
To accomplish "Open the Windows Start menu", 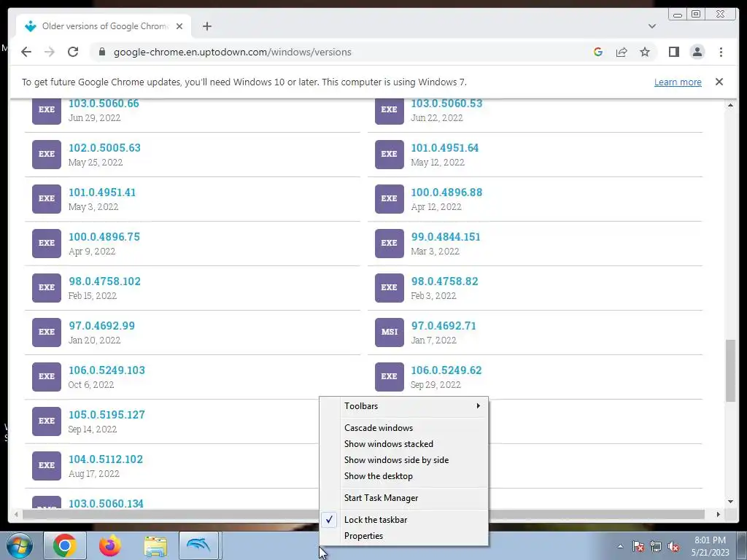I will point(19,545).
